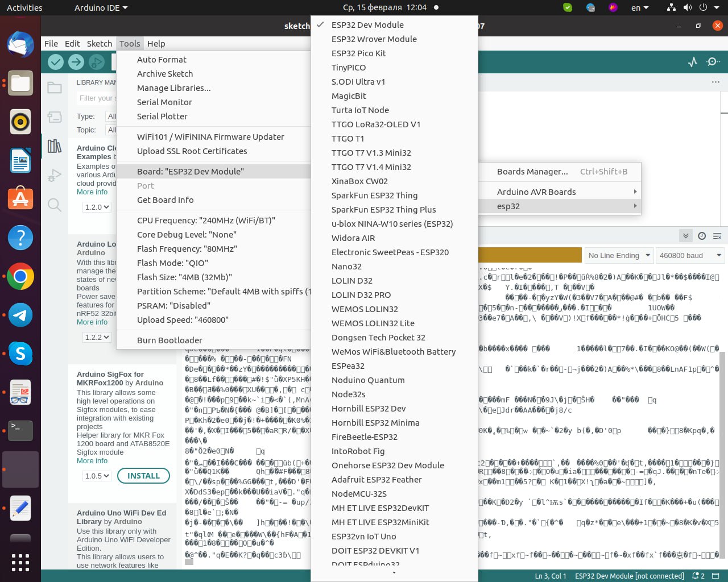This screenshot has height=582, width=728.
Task: Open the 460800 baud rate dropdown
Action: [690, 255]
